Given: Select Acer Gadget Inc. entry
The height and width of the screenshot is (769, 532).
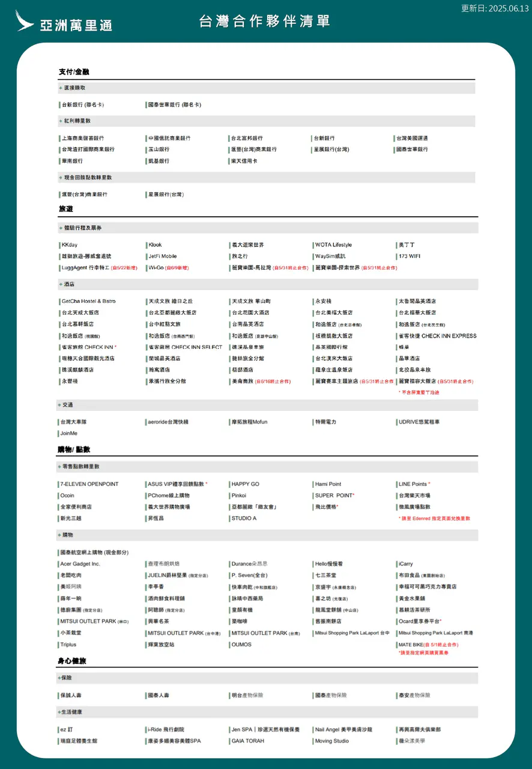Looking at the screenshot, I should 80,564.
